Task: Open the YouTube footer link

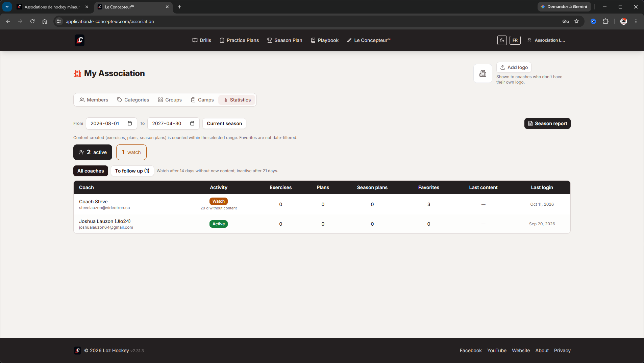Action: tap(497, 350)
